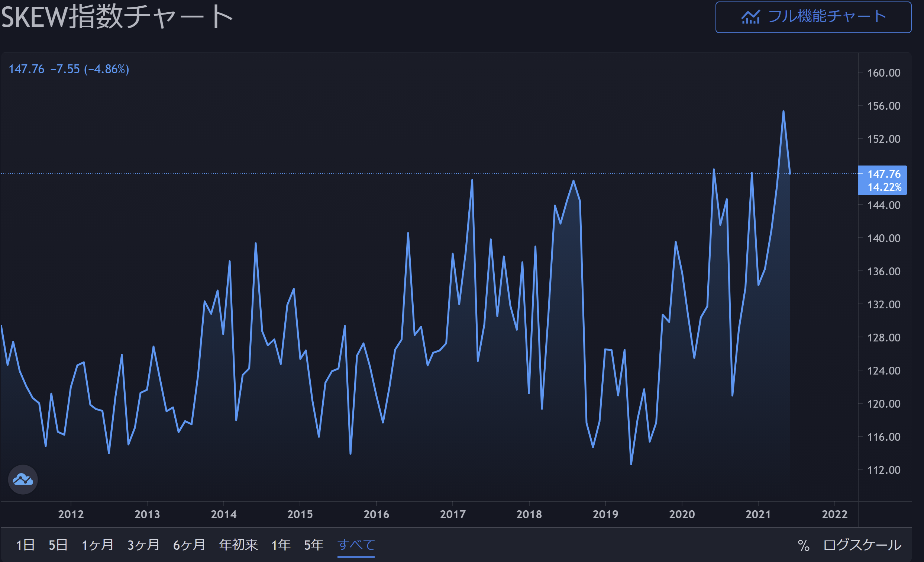Toggle the % percent scale
The height and width of the screenshot is (562, 924).
[x=803, y=545]
